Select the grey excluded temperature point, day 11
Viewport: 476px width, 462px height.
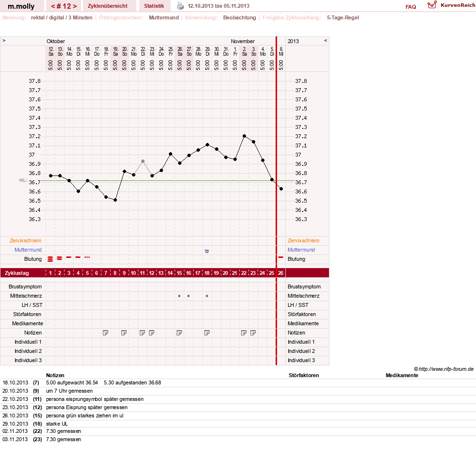pos(143,161)
